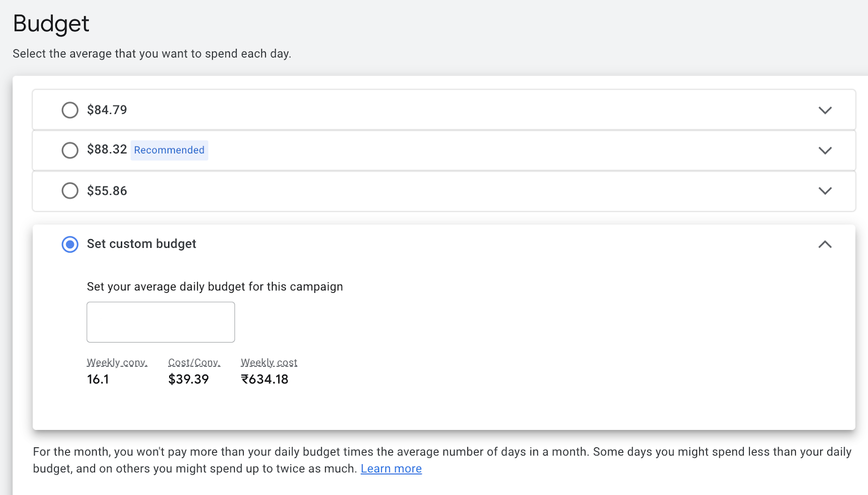The height and width of the screenshot is (495, 868).
Task: Click the ₹634.18 weekly cost value
Action: (x=265, y=379)
